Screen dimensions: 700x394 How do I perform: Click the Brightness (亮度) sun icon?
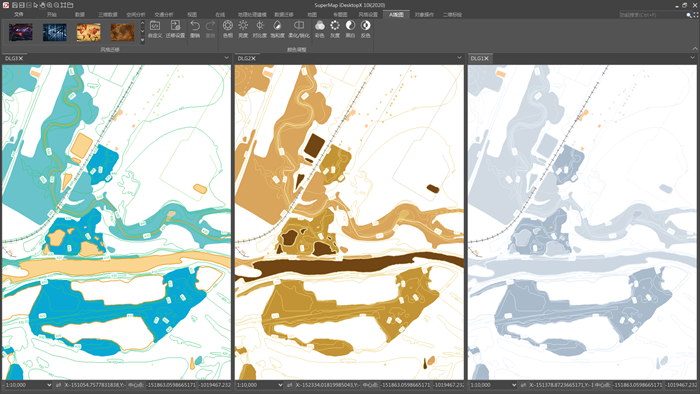pyautogui.click(x=243, y=29)
